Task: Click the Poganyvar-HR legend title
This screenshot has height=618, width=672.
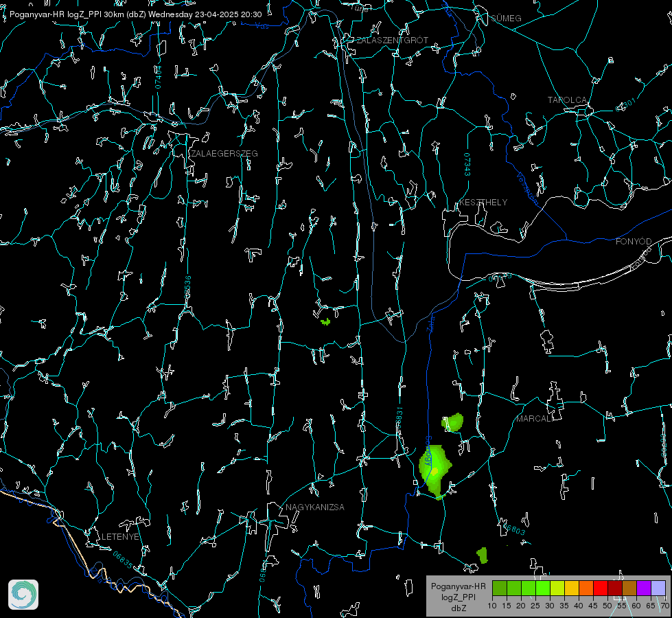Action: 458,586
